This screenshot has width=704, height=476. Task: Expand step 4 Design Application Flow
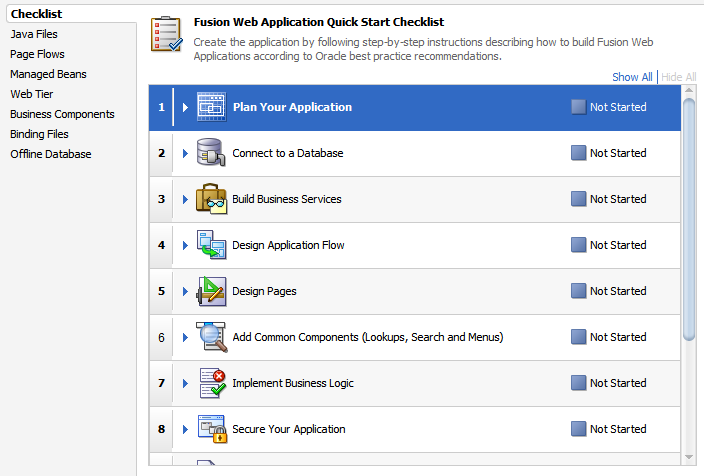pyautogui.click(x=185, y=245)
